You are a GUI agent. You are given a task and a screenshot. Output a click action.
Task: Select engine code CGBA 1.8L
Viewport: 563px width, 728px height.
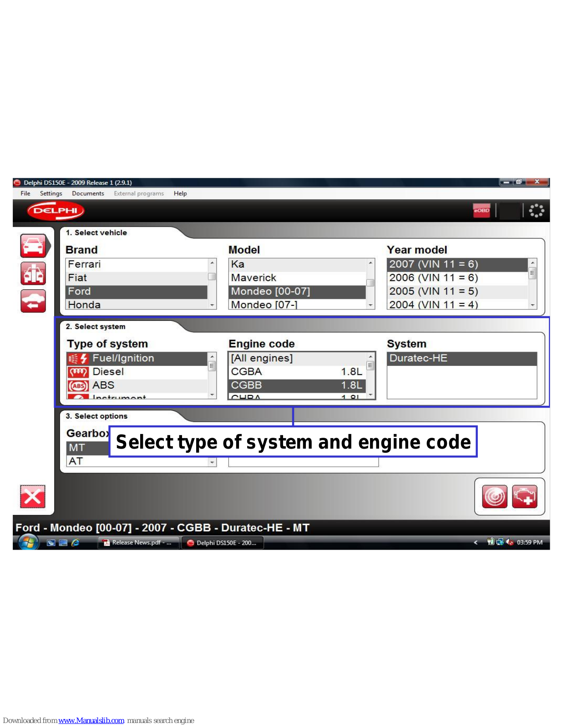298,372
